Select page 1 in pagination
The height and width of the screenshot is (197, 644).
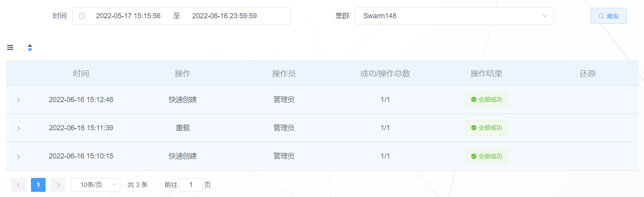coord(38,185)
